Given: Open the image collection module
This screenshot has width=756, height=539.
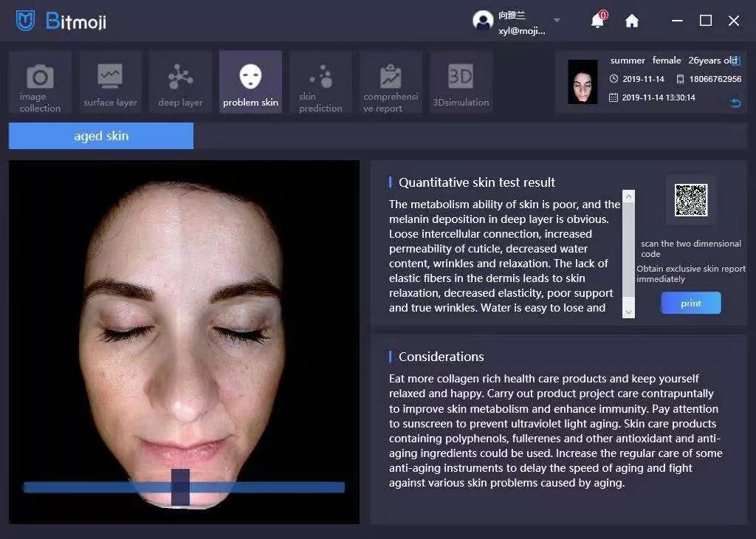Looking at the screenshot, I should tap(40, 81).
